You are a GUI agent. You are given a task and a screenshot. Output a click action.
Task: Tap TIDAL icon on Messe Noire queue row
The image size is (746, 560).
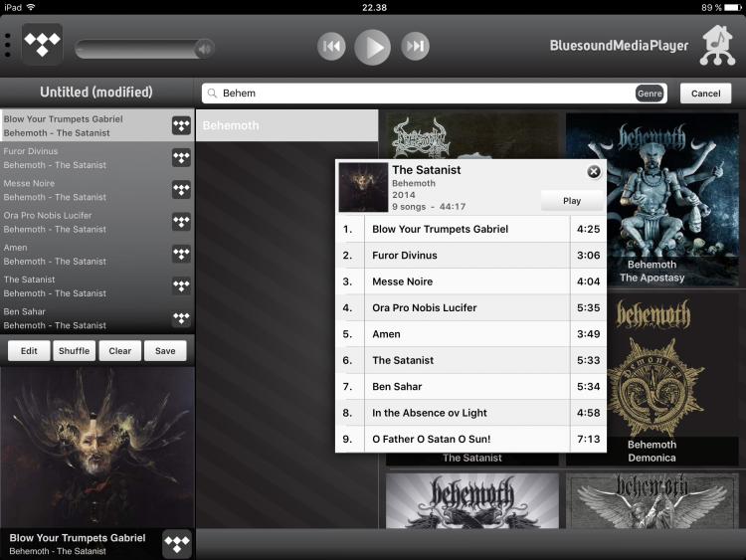(x=181, y=189)
